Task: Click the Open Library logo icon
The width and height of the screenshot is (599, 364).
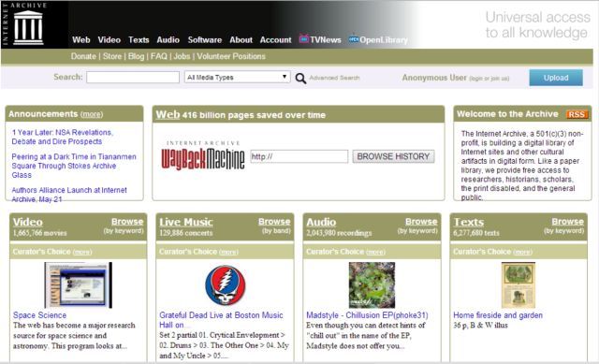Action: coord(354,38)
